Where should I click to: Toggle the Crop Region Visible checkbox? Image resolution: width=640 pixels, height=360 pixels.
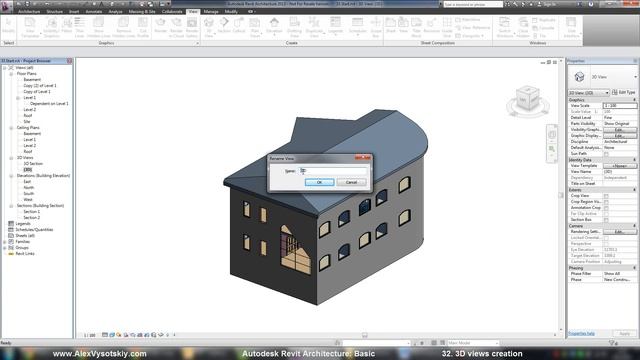606,202
